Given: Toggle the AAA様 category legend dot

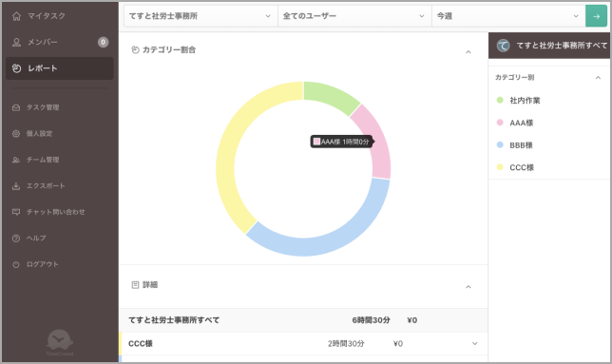Looking at the screenshot, I should [x=500, y=123].
